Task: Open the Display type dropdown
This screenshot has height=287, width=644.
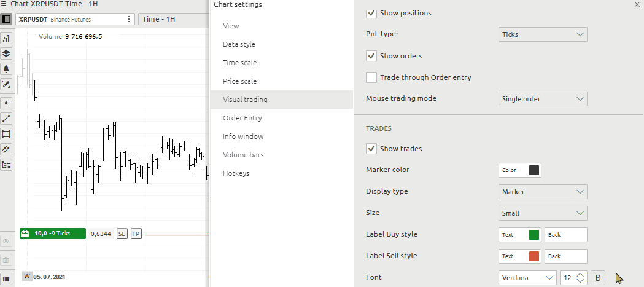Action: (543, 192)
